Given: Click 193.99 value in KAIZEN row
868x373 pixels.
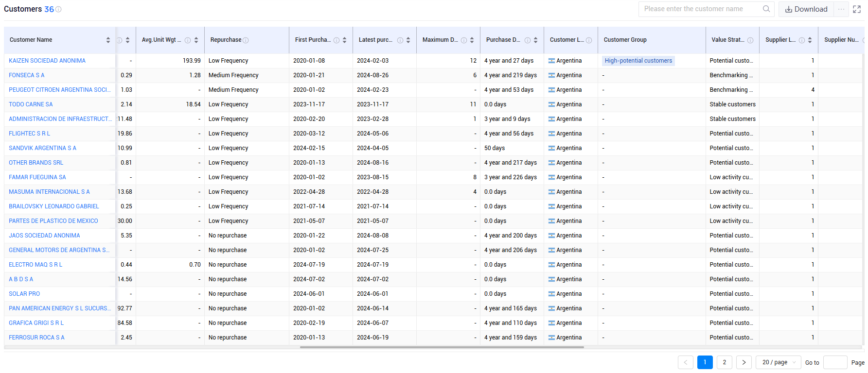Looking at the screenshot, I should tap(192, 61).
